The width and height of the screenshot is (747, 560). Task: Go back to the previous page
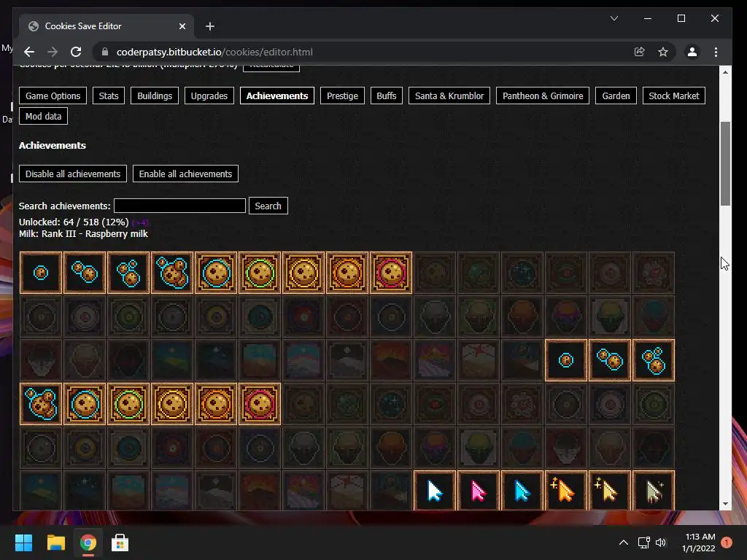(x=29, y=52)
